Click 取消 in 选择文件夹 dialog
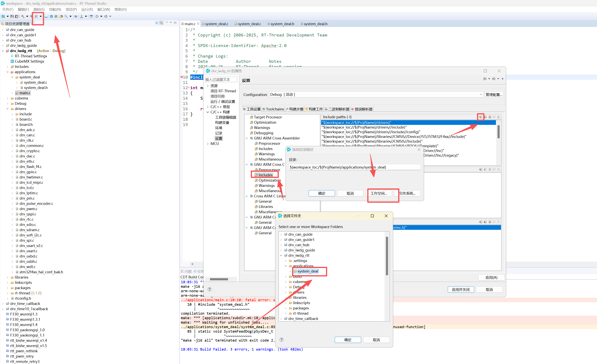 coord(376,340)
